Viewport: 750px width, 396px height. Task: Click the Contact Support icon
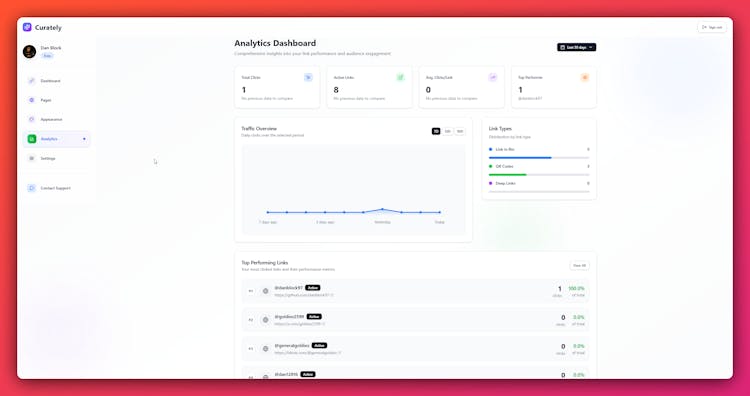pos(32,188)
